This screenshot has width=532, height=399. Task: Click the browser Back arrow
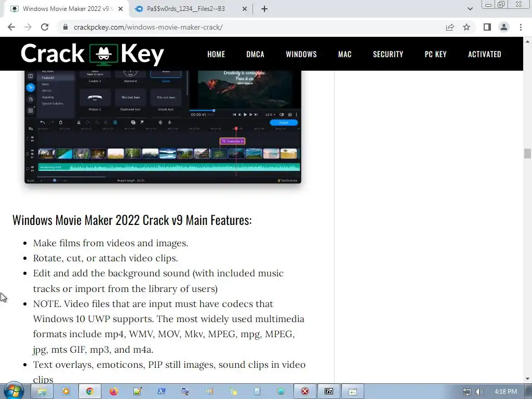click(11, 27)
